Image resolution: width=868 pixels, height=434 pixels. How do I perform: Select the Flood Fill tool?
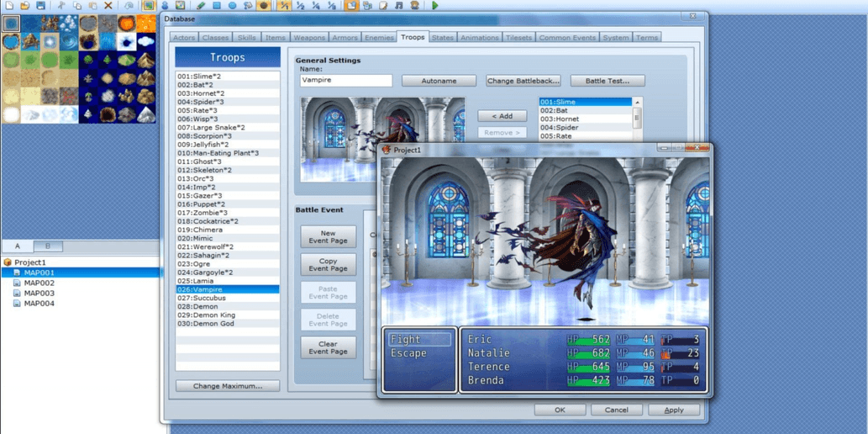coord(248,6)
